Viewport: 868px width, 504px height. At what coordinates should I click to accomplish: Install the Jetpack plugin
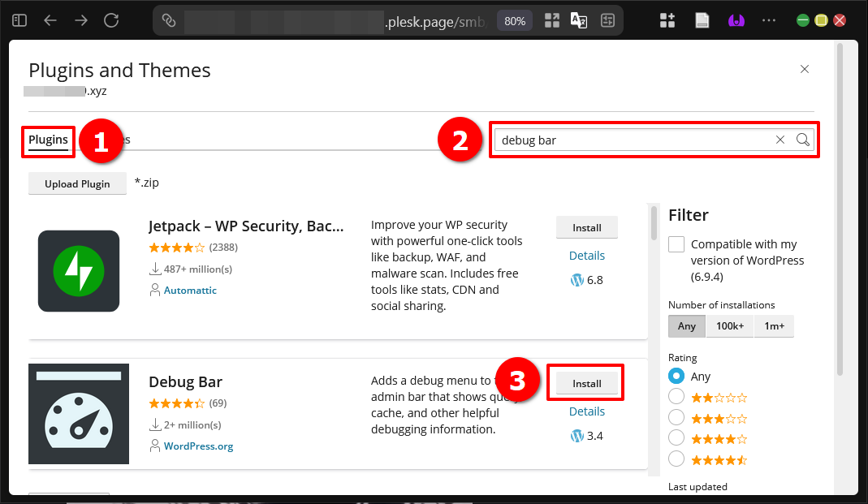(587, 227)
